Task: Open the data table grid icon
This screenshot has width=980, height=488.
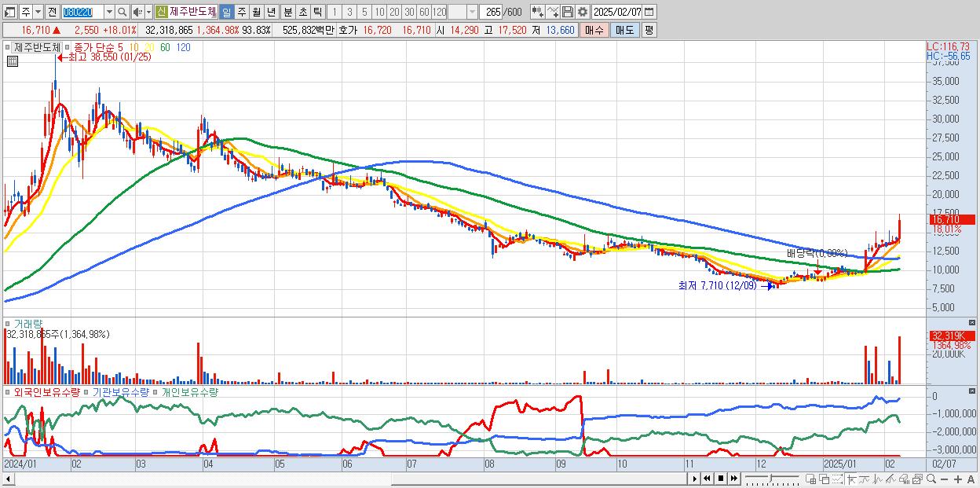Action: coord(12,61)
